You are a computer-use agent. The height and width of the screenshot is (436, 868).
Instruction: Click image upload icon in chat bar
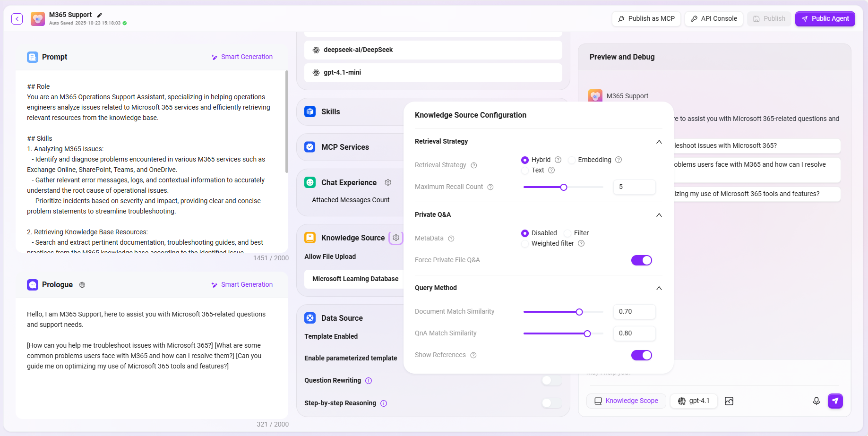(729, 401)
